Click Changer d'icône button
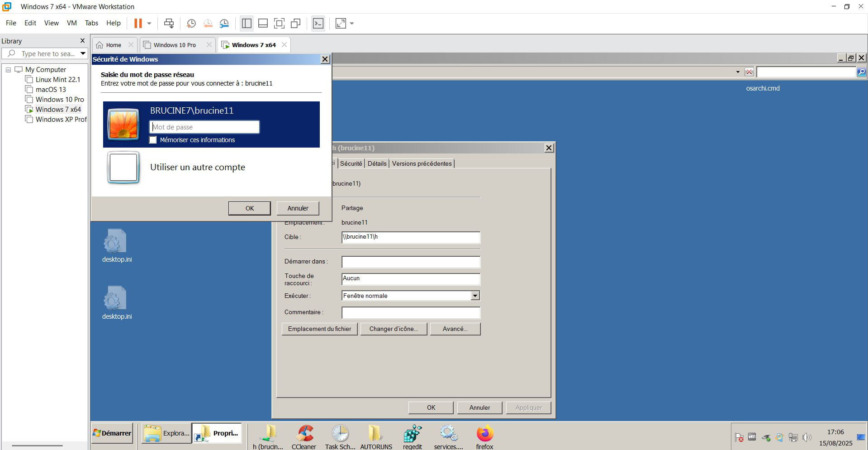The width and height of the screenshot is (868, 450). [394, 329]
